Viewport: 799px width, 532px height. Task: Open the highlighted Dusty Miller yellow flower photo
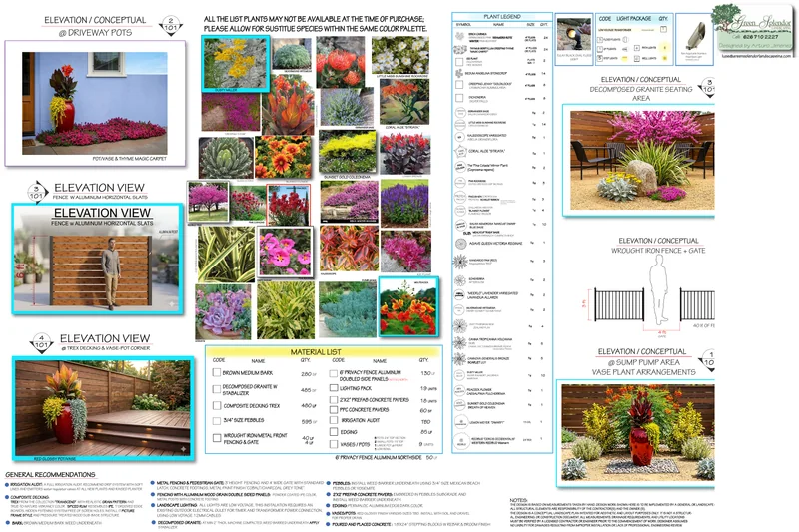pyautogui.click(x=235, y=63)
